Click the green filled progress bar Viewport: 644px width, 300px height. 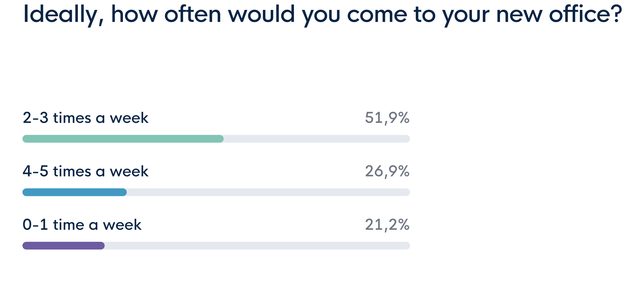(123, 139)
